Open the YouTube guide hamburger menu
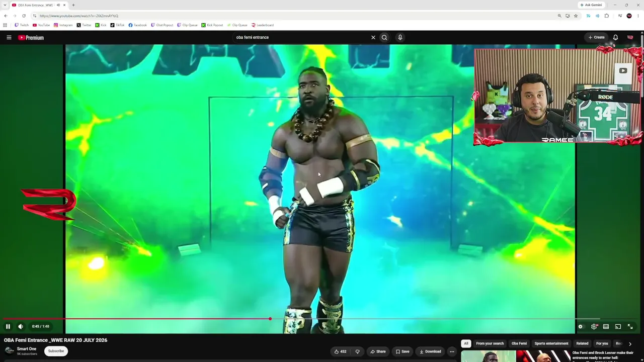Viewport: 644px width, 362px height. [x=9, y=37]
